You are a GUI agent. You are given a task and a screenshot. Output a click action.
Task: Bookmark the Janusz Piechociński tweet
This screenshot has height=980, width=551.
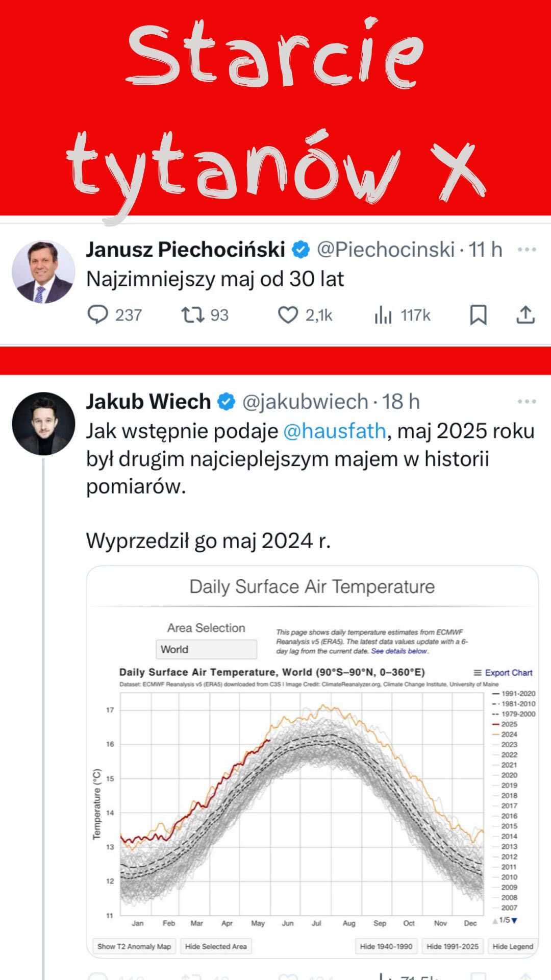(x=478, y=315)
